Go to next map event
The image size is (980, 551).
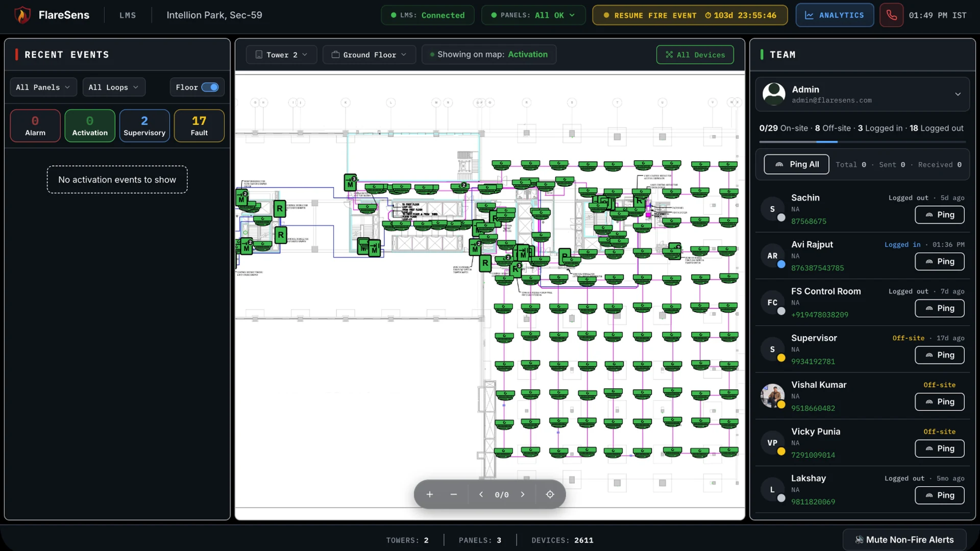(523, 494)
